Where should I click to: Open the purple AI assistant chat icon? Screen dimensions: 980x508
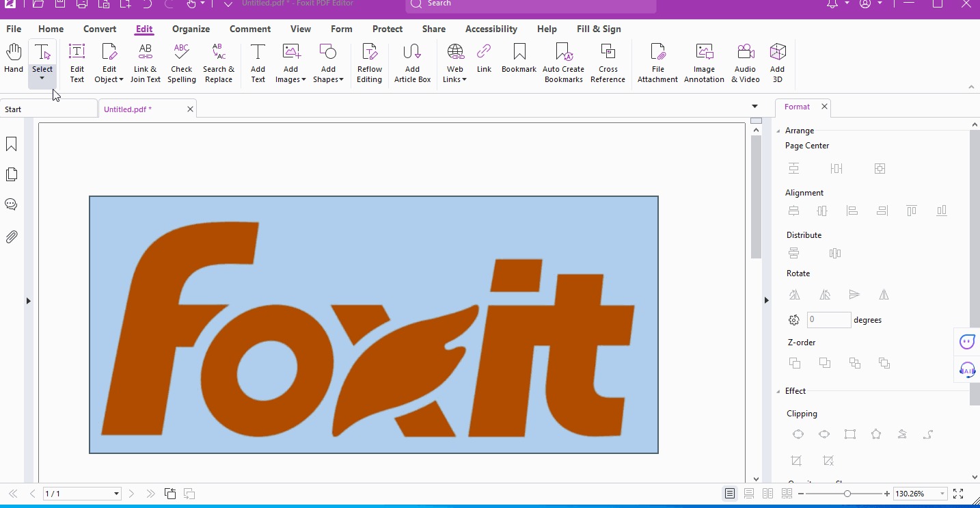[967, 341]
